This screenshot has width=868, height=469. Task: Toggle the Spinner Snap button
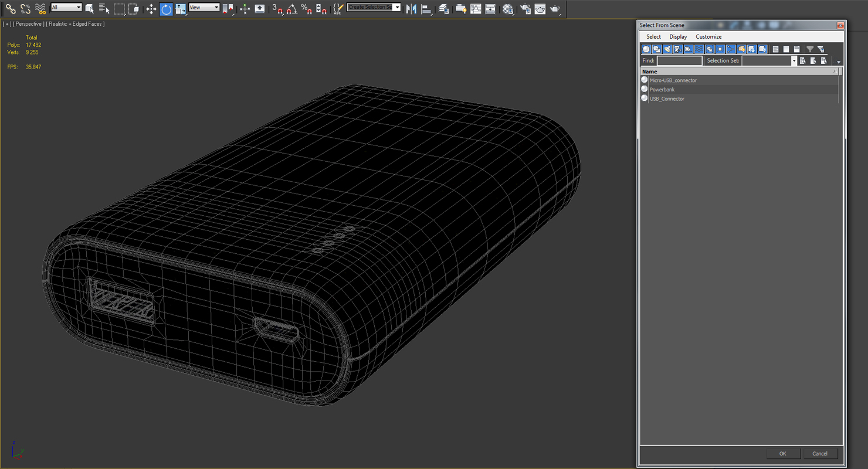[x=321, y=9]
